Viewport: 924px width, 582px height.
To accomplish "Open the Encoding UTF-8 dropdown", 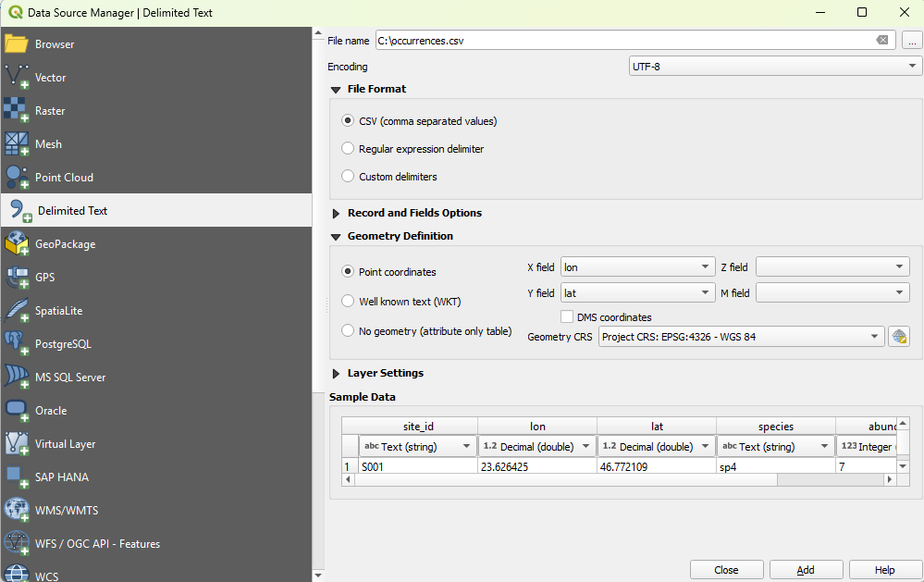I will coord(774,66).
